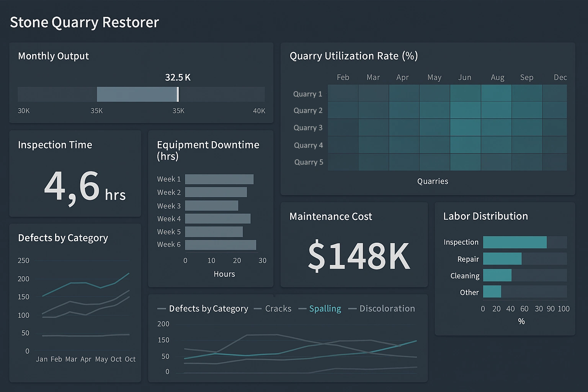The image size is (588, 392).
Task: Click the Other bar in Labor Distribution
Action: [492, 292]
